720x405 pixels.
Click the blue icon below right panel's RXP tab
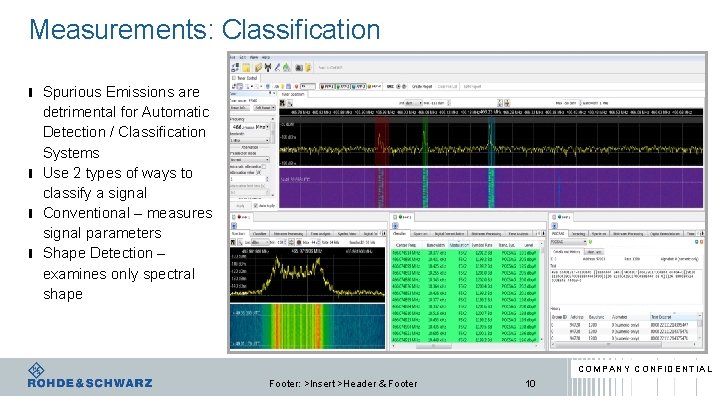click(554, 226)
